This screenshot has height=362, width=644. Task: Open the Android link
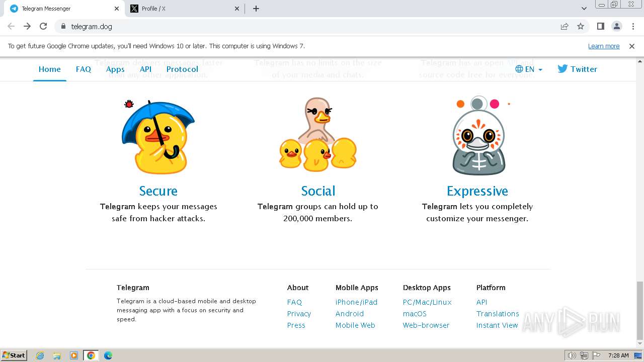349,314
